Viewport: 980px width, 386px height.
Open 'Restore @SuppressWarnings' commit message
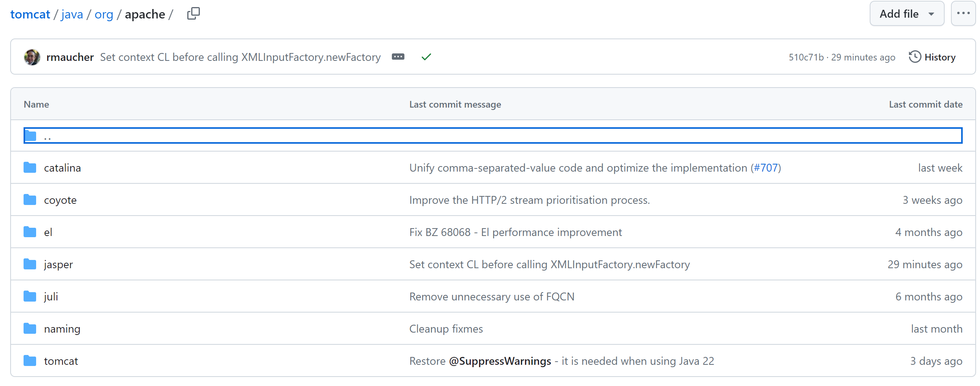pyautogui.click(x=562, y=361)
